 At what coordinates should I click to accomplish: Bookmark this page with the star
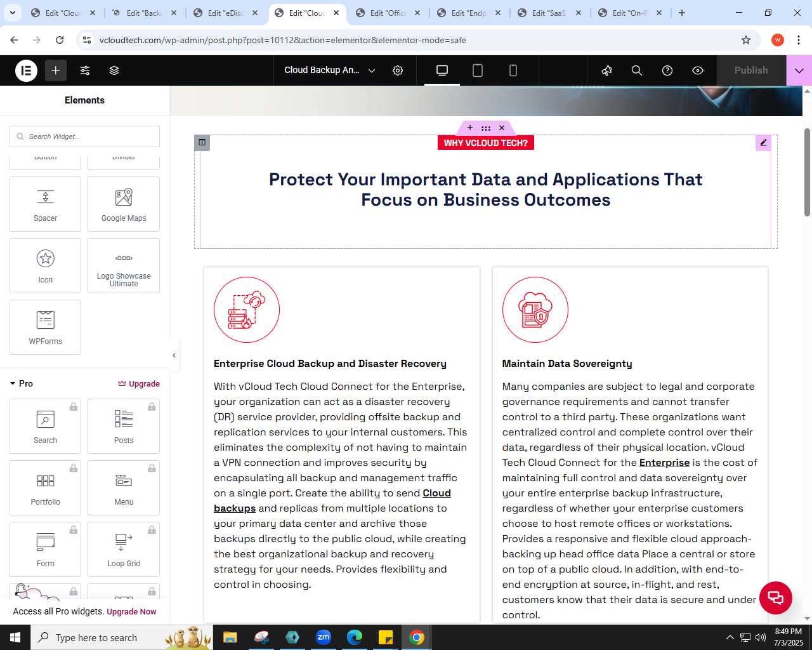tap(746, 40)
